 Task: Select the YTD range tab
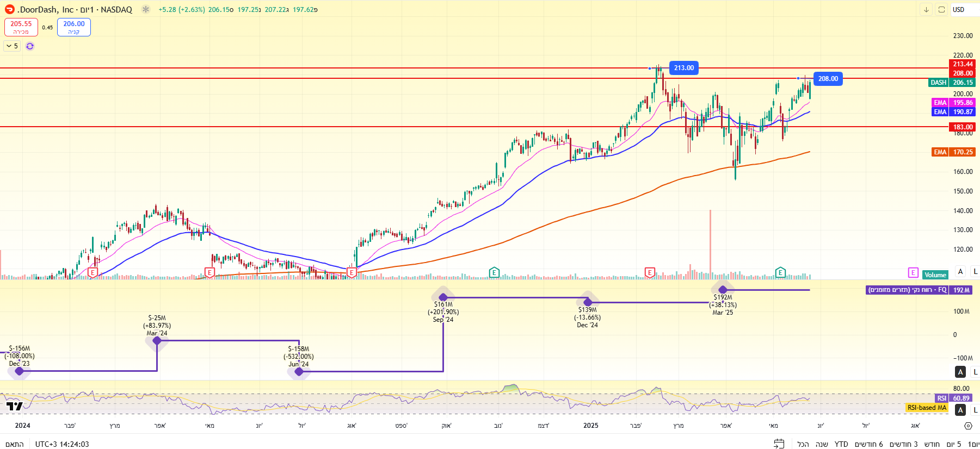click(841, 444)
